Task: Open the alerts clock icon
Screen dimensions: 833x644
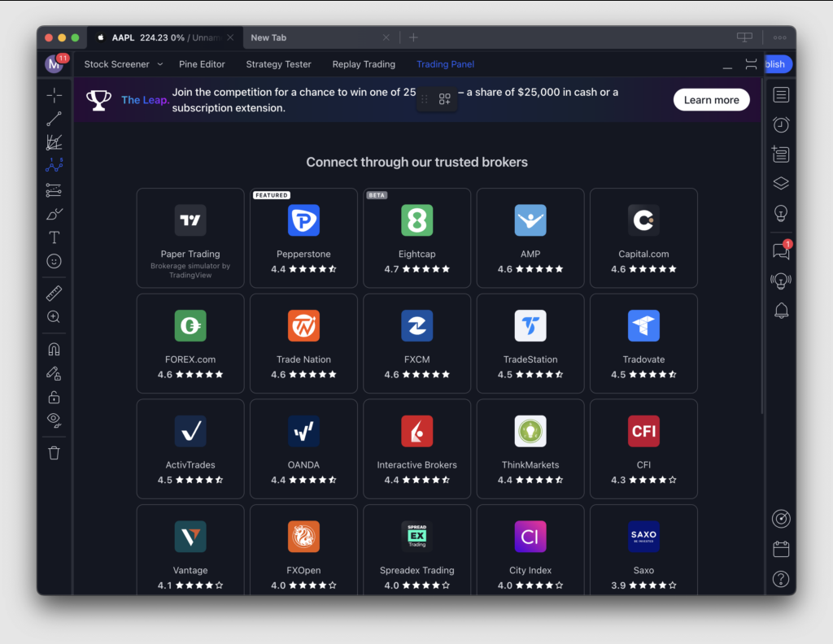Action: coord(781,124)
